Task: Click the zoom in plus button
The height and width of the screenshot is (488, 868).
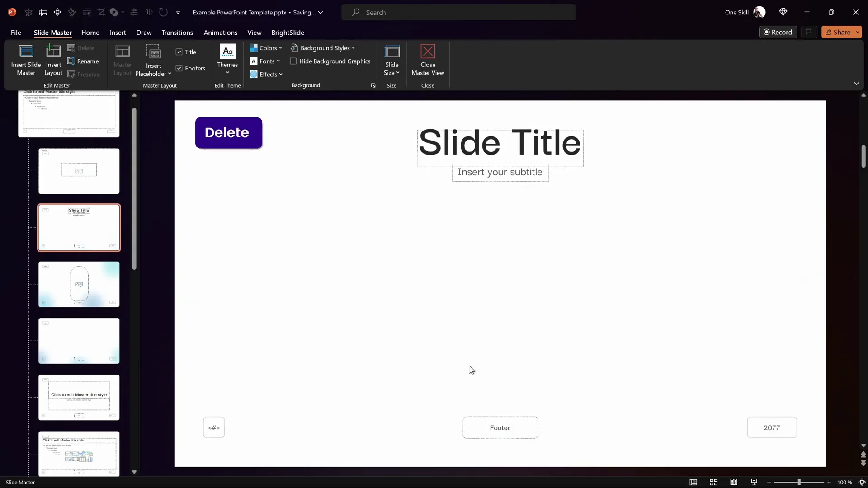Action: [x=829, y=482]
